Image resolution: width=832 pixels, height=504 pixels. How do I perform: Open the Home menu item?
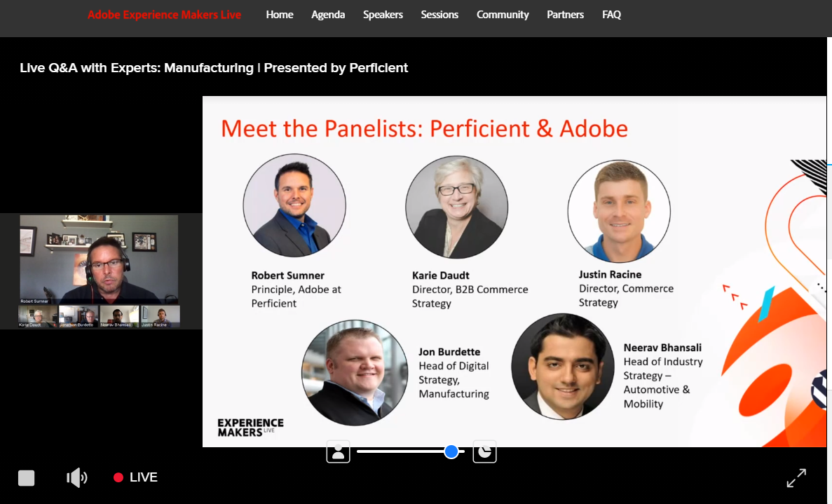click(280, 15)
